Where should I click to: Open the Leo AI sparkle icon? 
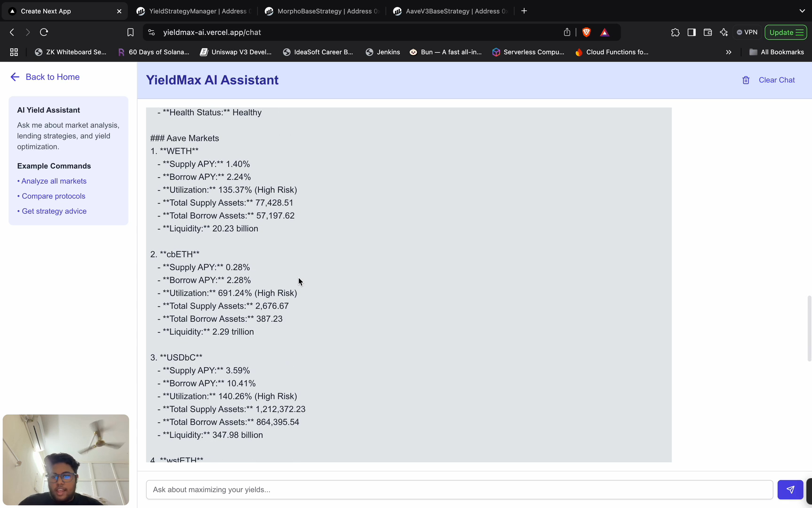[724, 32]
